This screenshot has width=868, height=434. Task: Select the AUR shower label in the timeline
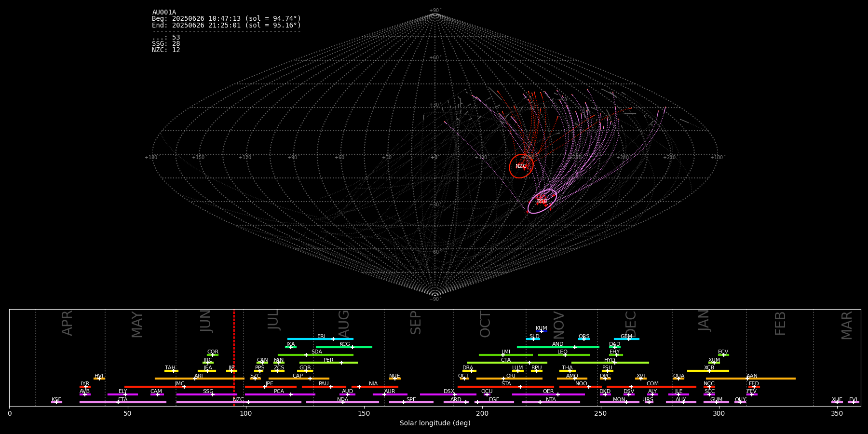point(390,392)
